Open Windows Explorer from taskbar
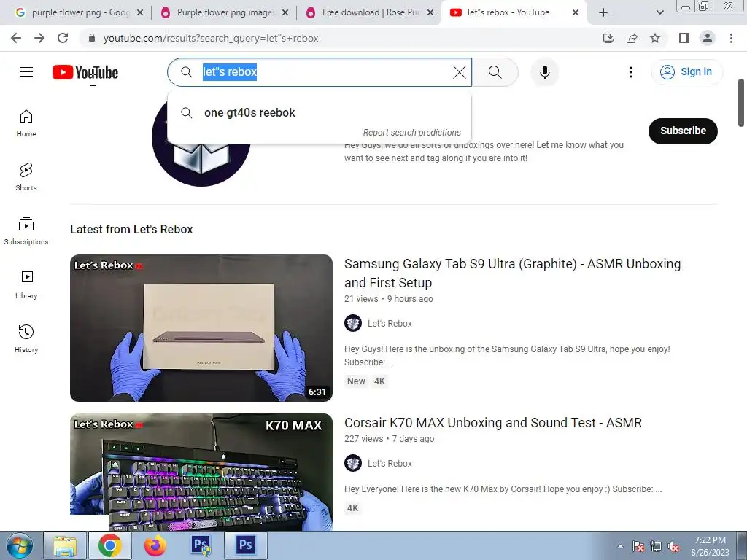 point(65,545)
